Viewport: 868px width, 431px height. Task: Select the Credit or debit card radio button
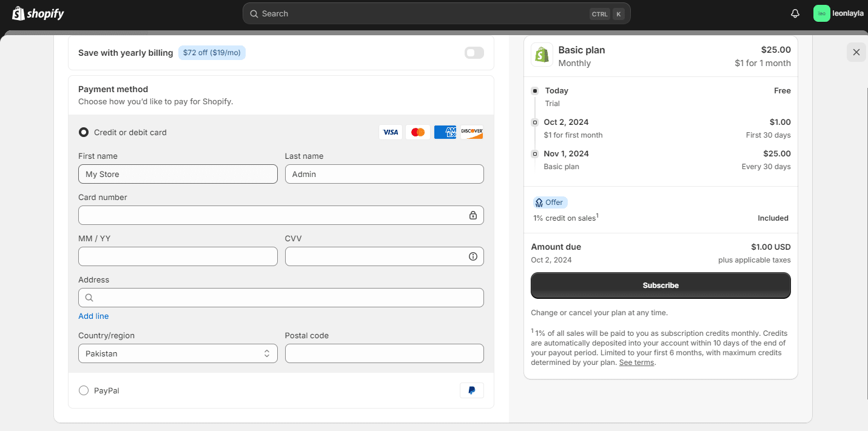(x=83, y=132)
